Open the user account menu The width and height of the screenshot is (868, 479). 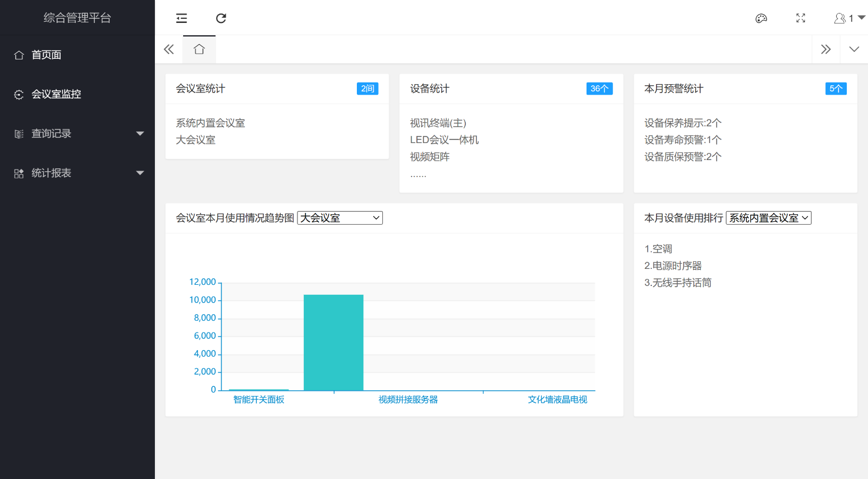point(849,18)
